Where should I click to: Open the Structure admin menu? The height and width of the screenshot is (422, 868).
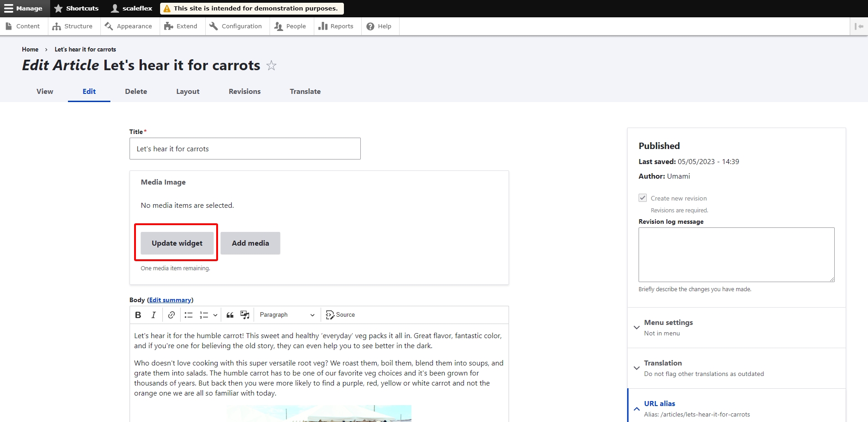click(73, 26)
